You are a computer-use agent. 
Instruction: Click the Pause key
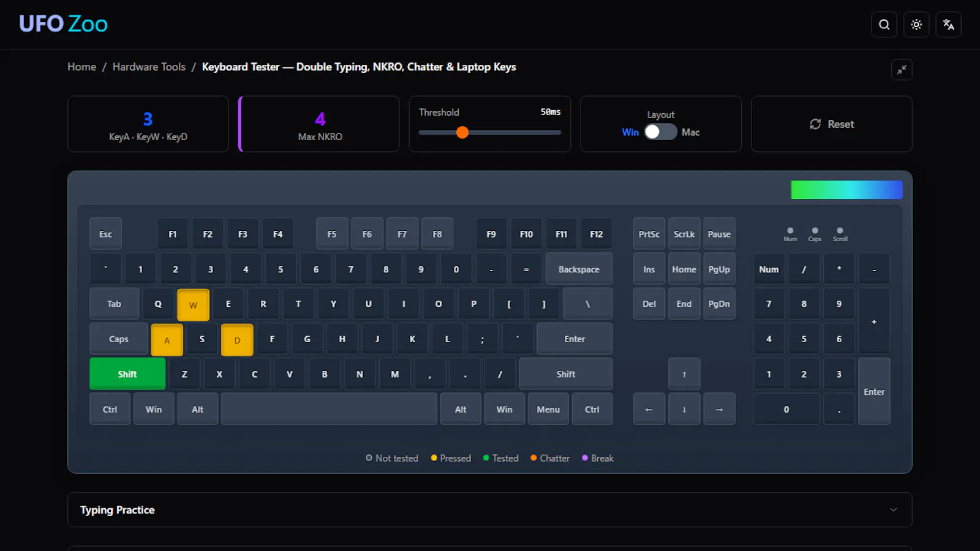pyautogui.click(x=719, y=234)
